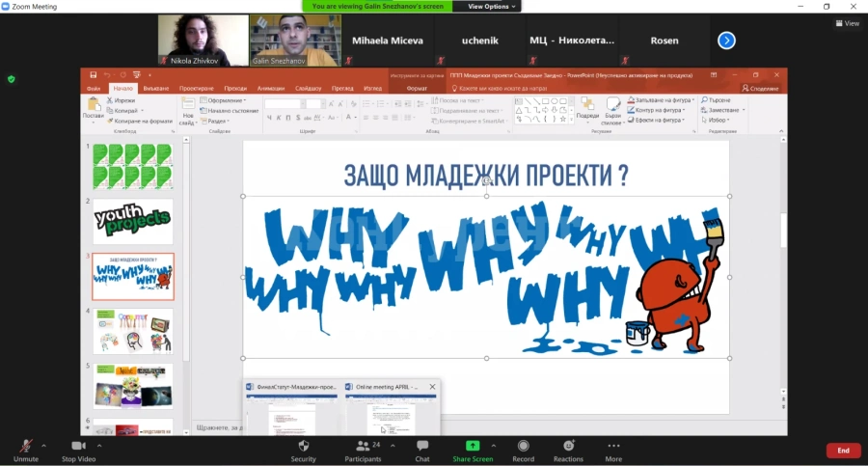This screenshot has height=466, width=868.
Task: Click the Zoom View button
Action: (848, 23)
